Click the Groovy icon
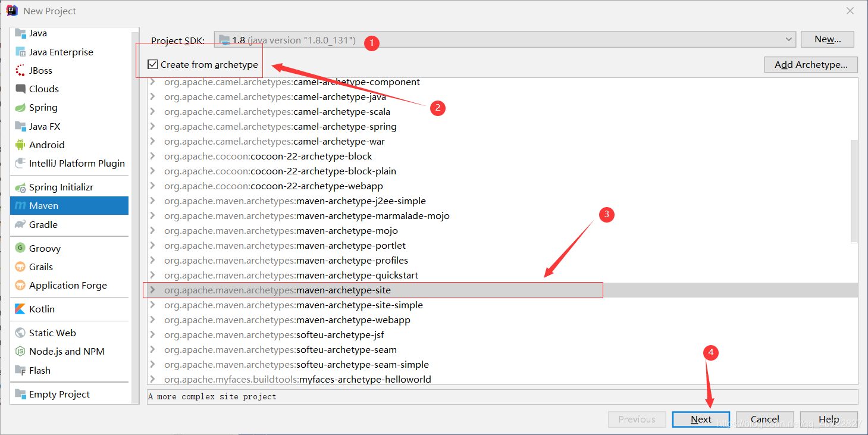The image size is (868, 435). point(20,248)
